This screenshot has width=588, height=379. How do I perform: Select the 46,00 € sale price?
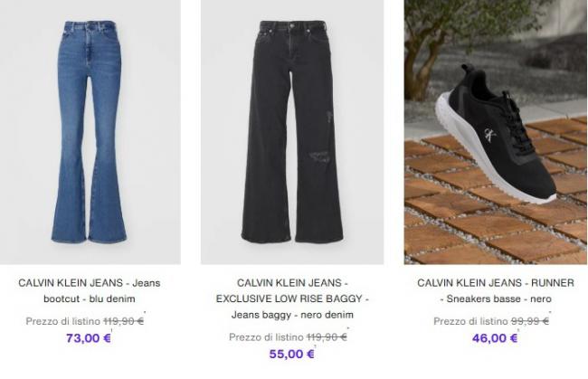495,338
